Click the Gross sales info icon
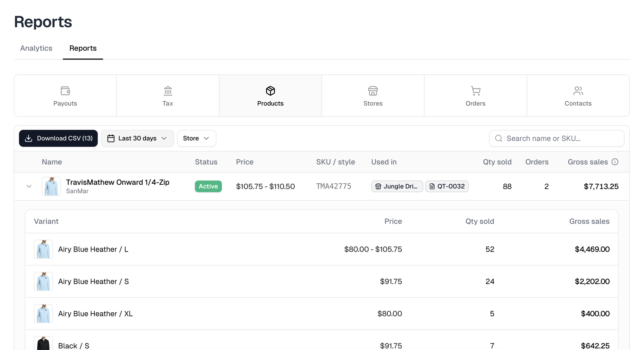 tap(615, 162)
